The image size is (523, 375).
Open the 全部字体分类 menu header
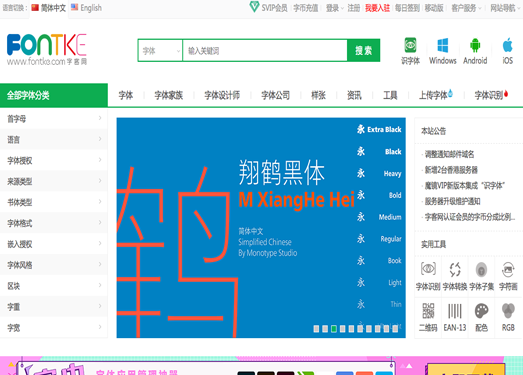[x=54, y=95]
